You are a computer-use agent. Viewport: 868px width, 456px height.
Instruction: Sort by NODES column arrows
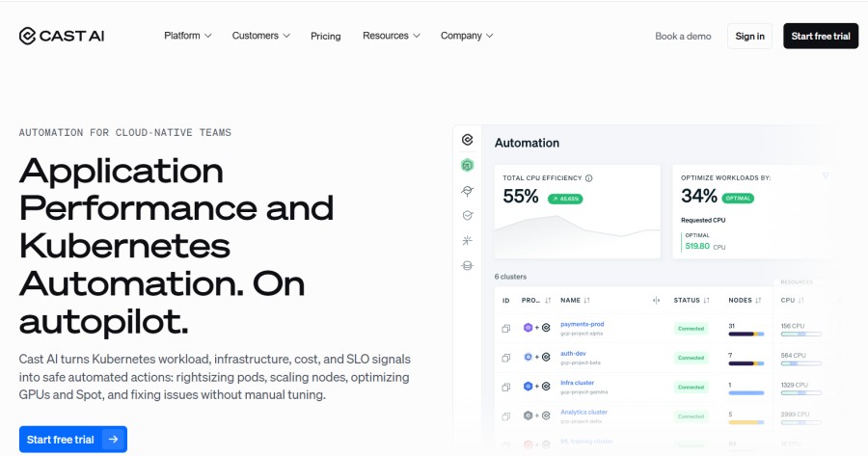coord(758,301)
